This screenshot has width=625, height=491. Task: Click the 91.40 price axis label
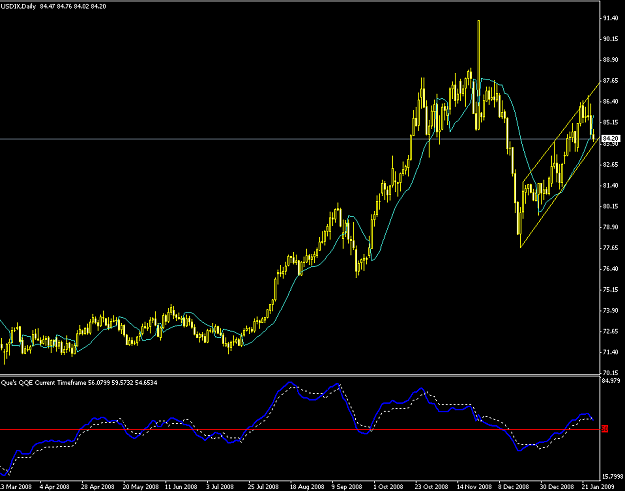pyautogui.click(x=611, y=18)
